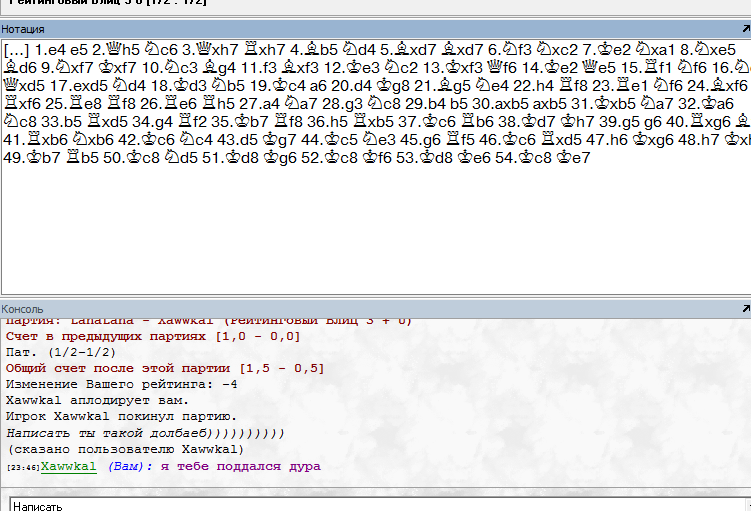Open player Xawwkal's green nickname link
This screenshot has height=511, width=751.
(68, 466)
